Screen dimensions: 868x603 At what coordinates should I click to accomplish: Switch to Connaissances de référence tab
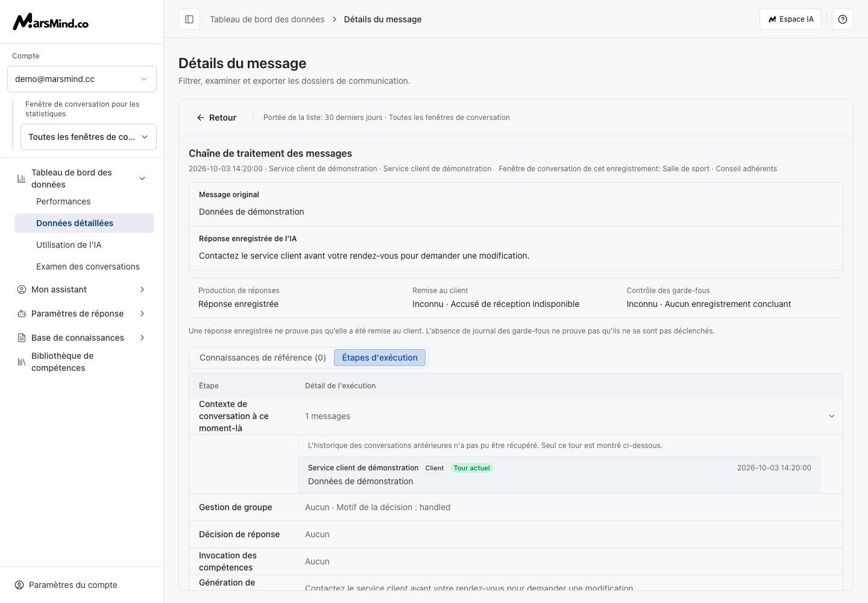pyautogui.click(x=263, y=358)
